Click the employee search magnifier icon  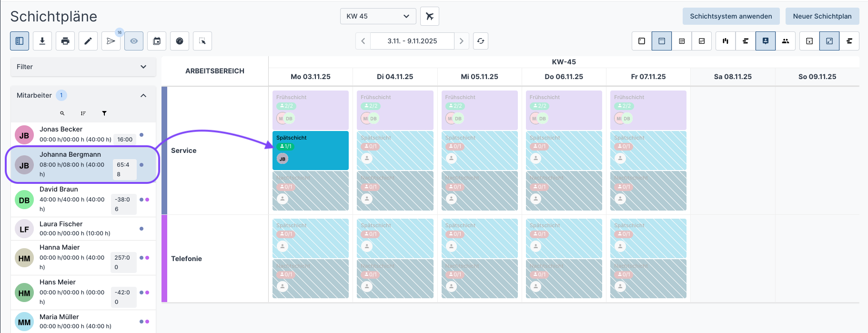(x=62, y=113)
